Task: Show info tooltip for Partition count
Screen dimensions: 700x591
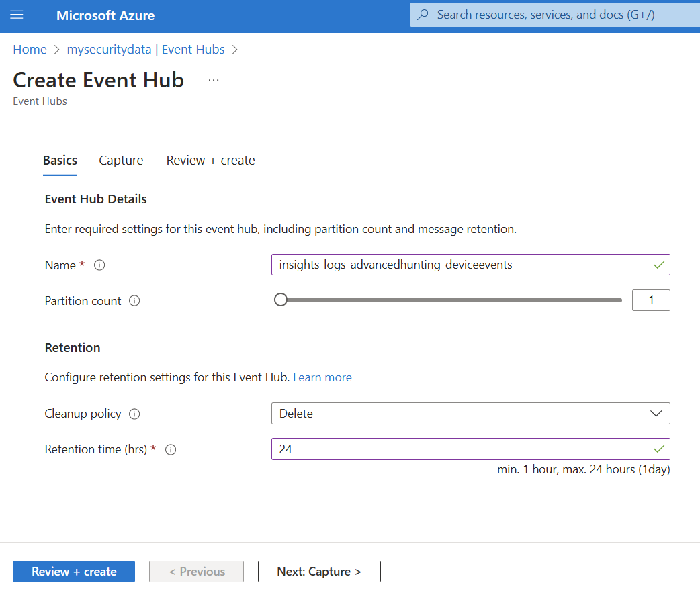Action: 134,301
